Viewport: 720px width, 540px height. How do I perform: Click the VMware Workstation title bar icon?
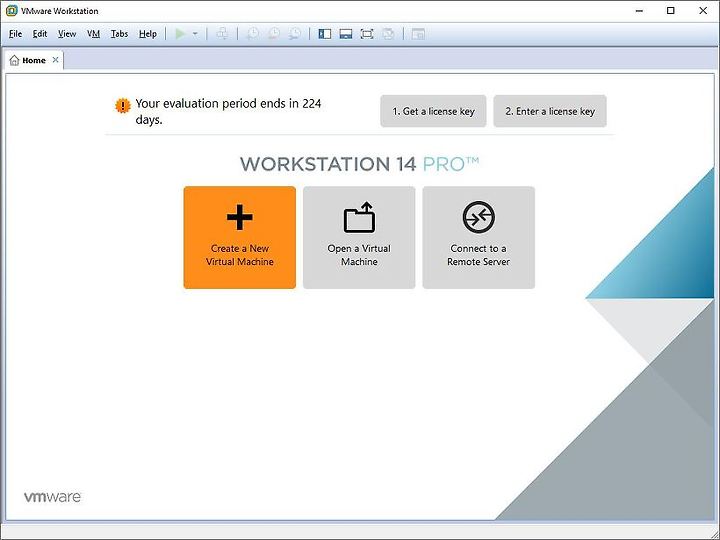11,11
